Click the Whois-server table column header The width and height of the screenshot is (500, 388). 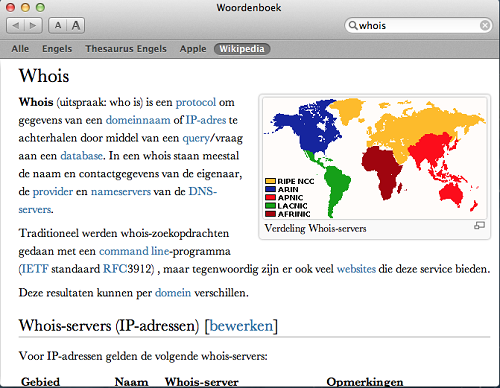(x=202, y=382)
